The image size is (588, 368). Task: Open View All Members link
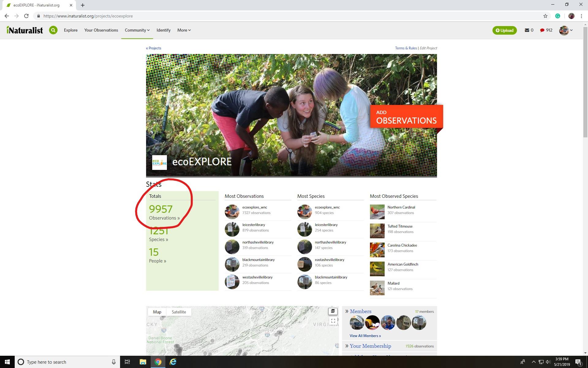click(365, 336)
